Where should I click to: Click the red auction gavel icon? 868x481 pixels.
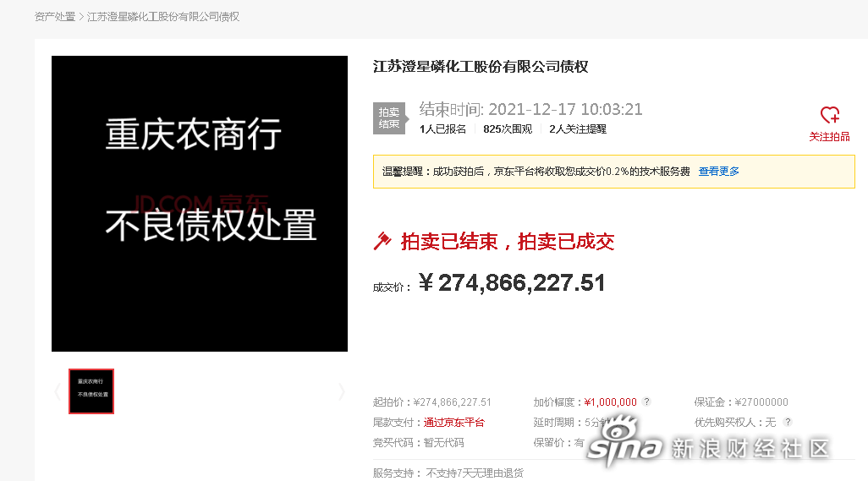point(382,241)
